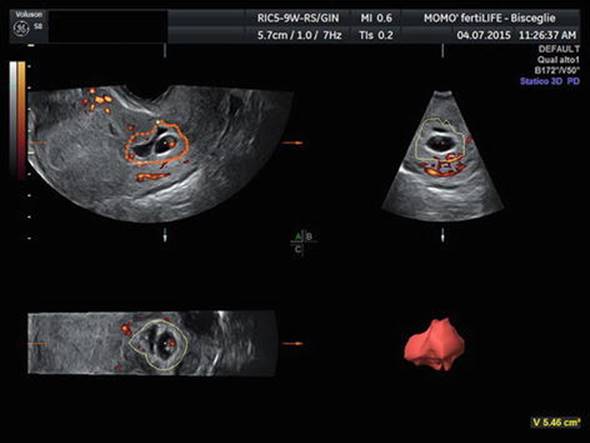The width and height of the screenshot is (590, 443).
Task: Click the DEFAULT preset label
Action: (559, 49)
